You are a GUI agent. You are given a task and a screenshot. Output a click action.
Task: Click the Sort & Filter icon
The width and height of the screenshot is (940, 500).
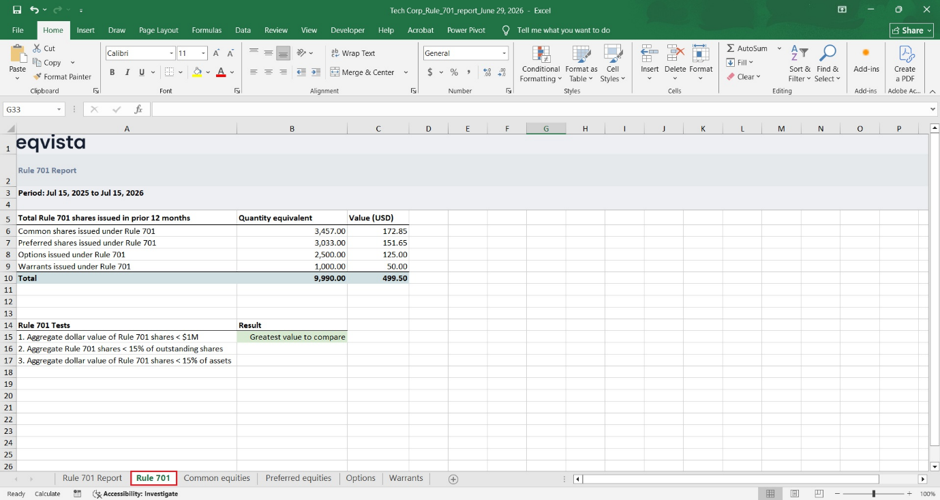click(x=799, y=53)
